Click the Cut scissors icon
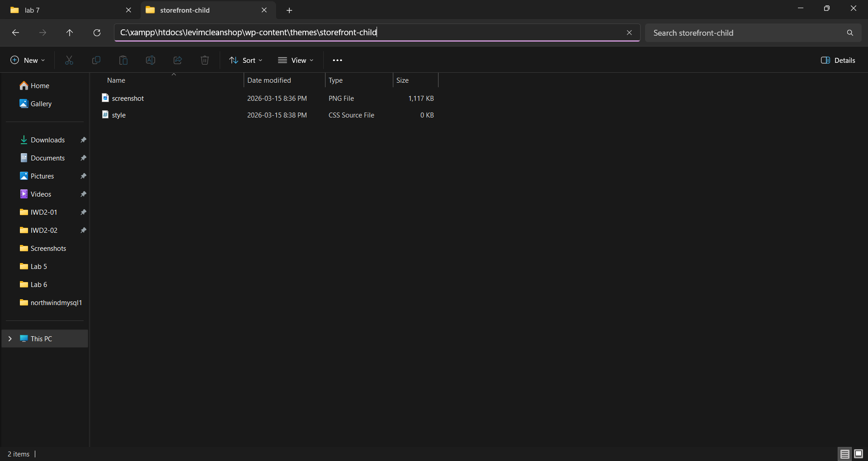The height and width of the screenshot is (461, 868). [x=69, y=60]
